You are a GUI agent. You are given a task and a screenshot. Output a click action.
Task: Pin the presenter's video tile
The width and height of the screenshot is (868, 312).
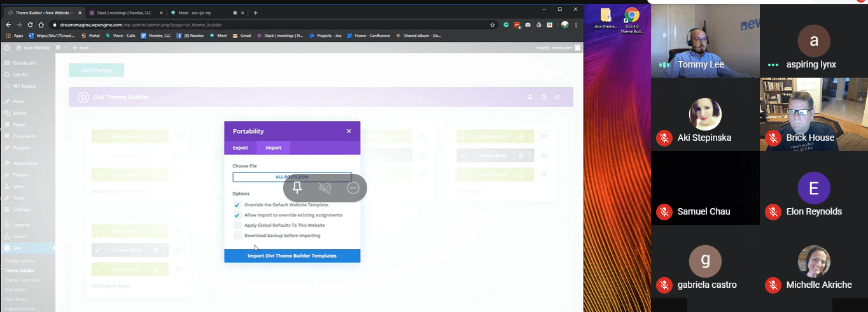[297, 188]
